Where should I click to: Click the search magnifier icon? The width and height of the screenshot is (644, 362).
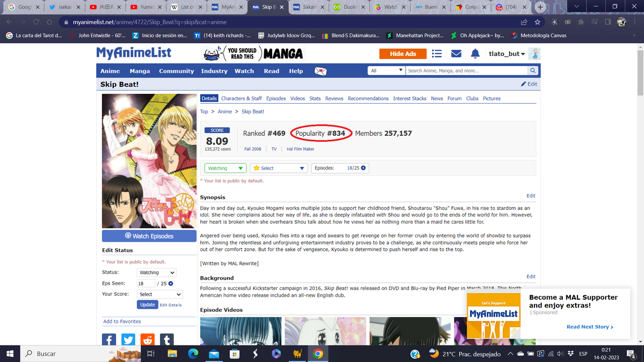pos(532,70)
